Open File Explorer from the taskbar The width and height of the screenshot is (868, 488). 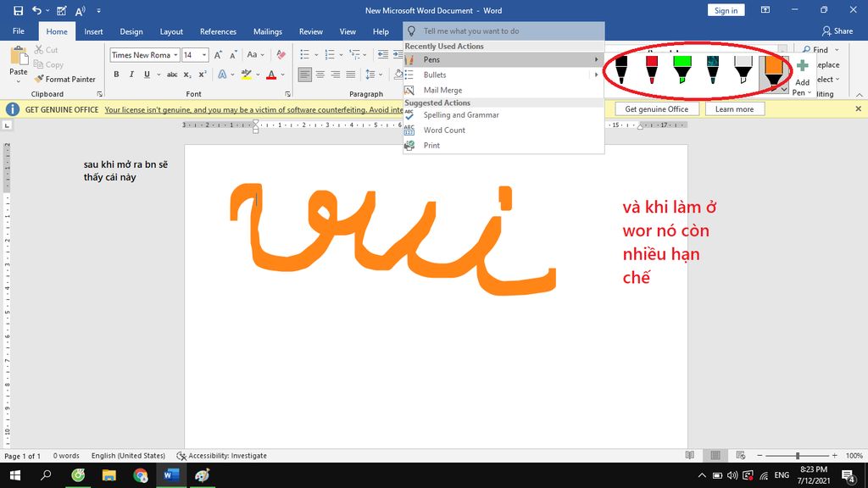[x=109, y=475]
